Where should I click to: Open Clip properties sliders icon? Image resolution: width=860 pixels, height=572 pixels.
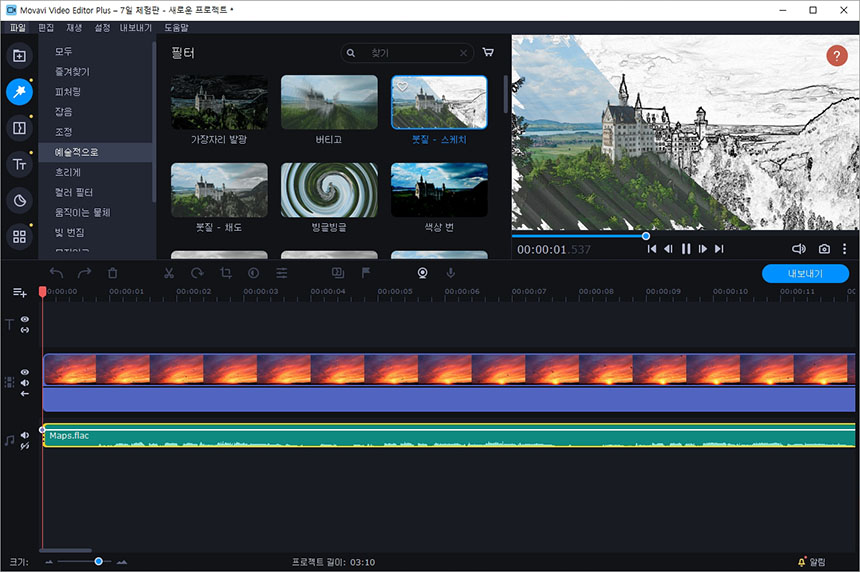coord(281,273)
